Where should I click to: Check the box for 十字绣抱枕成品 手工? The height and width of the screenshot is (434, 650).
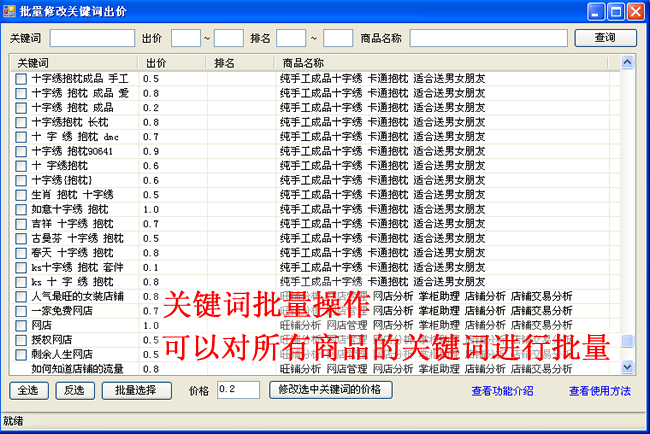tap(21, 78)
